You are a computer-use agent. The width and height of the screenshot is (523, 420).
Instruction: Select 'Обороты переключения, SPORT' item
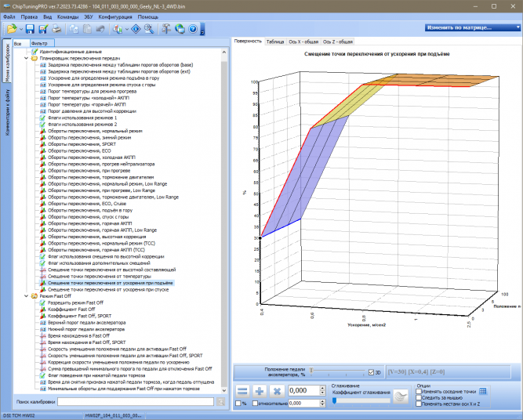pos(82,144)
